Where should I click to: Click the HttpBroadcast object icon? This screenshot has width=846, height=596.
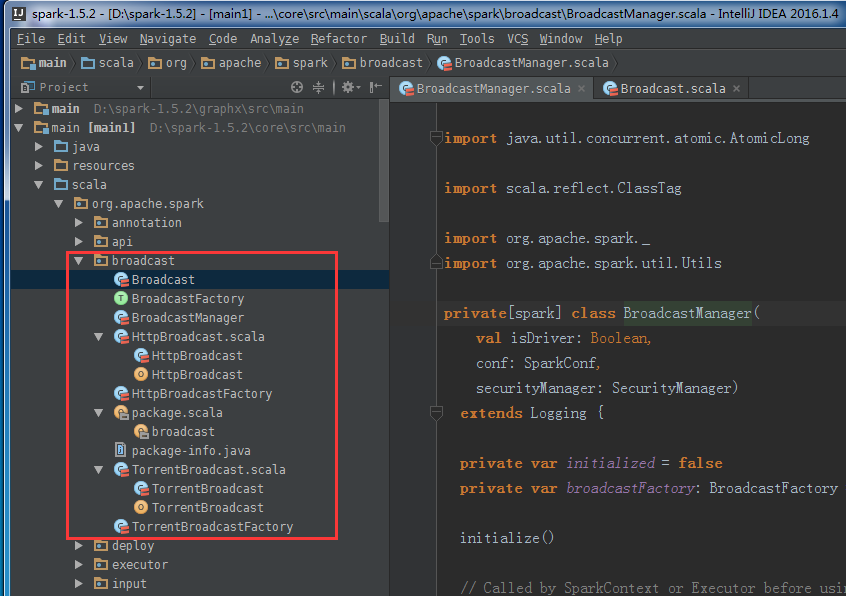(141, 374)
